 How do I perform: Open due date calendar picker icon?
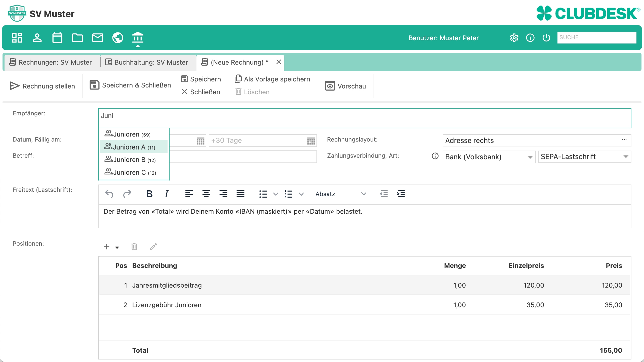[x=311, y=141]
